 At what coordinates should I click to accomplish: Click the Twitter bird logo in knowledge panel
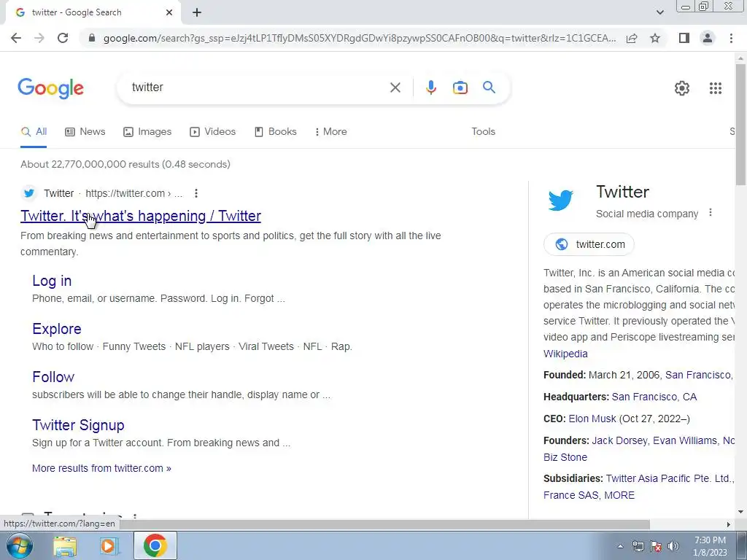[561, 200]
